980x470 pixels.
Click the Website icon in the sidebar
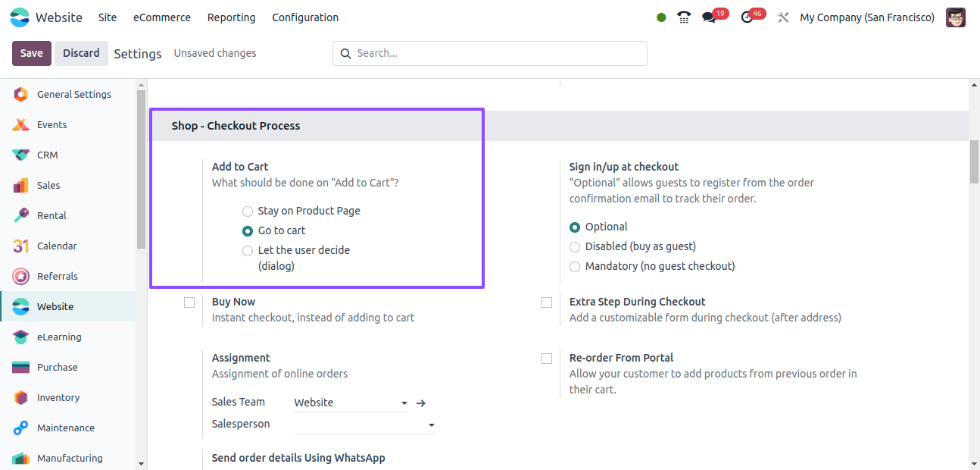tap(21, 306)
